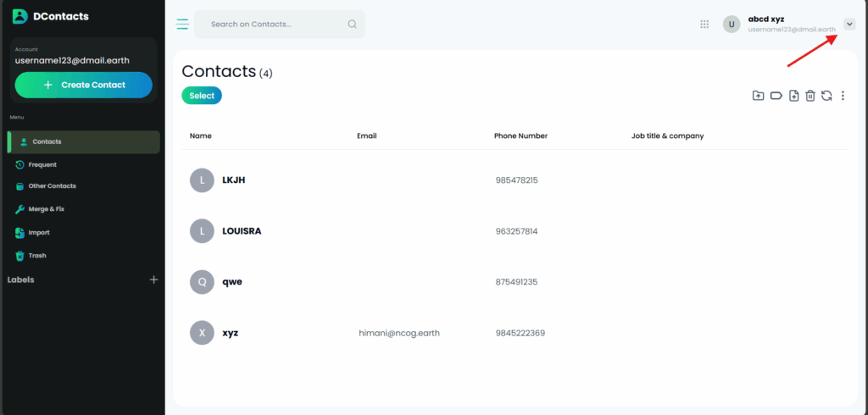Click the Select button
868x415 pixels.
pyautogui.click(x=202, y=96)
